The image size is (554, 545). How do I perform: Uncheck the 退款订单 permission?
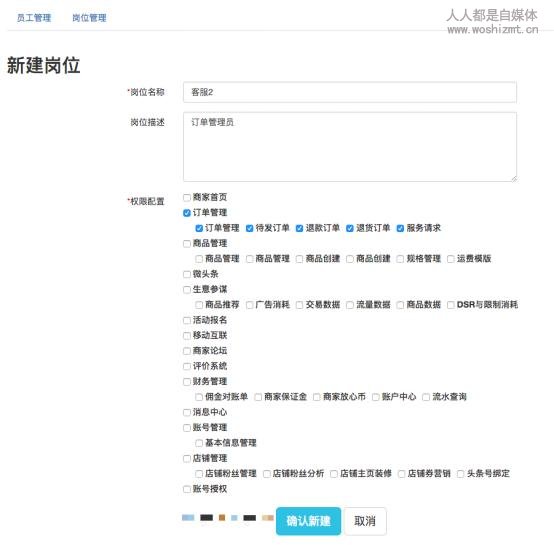[300, 229]
